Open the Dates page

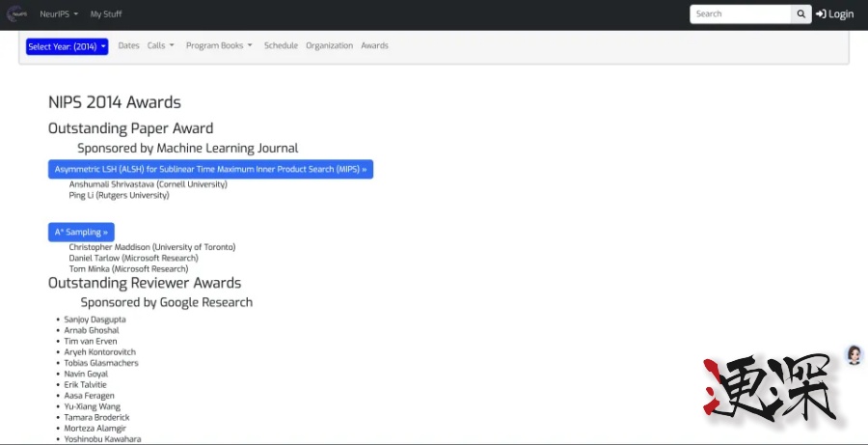coord(128,45)
